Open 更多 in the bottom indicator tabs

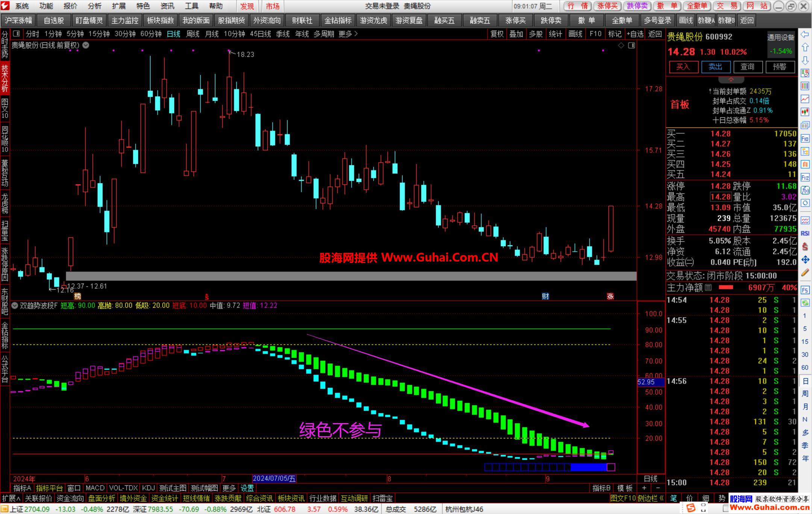coord(229,488)
